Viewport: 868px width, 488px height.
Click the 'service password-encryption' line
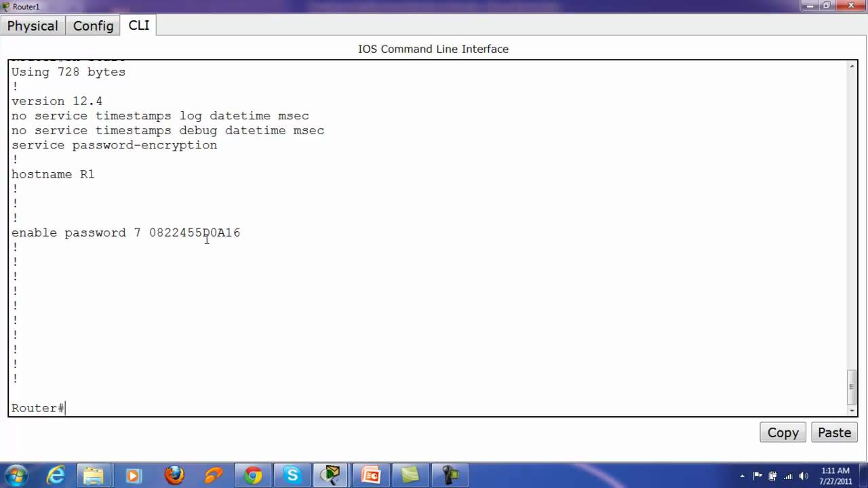[114, 145]
